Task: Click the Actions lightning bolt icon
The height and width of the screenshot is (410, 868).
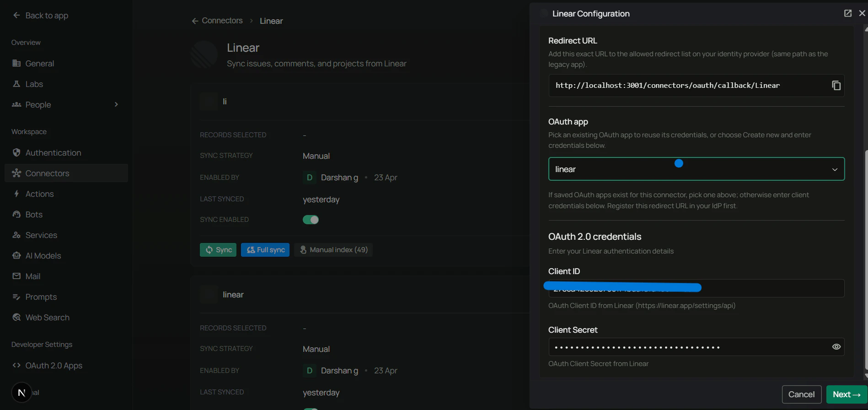Action: click(x=16, y=194)
